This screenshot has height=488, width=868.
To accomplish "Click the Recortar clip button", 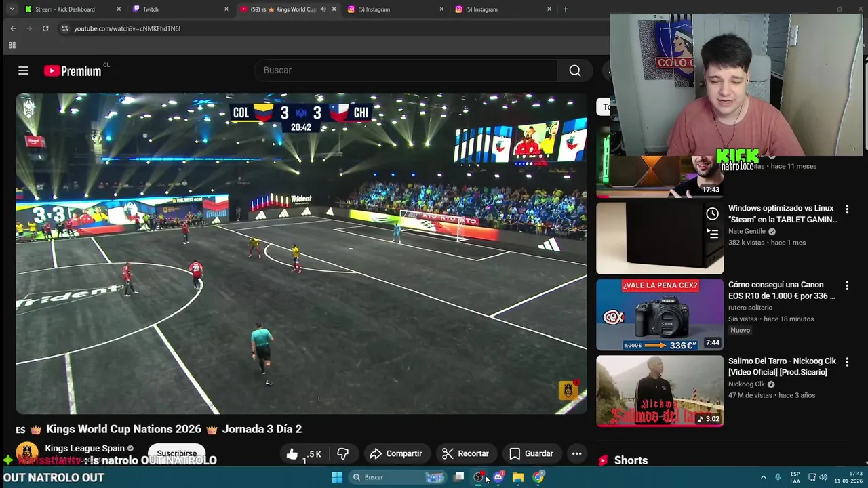I will click(465, 454).
